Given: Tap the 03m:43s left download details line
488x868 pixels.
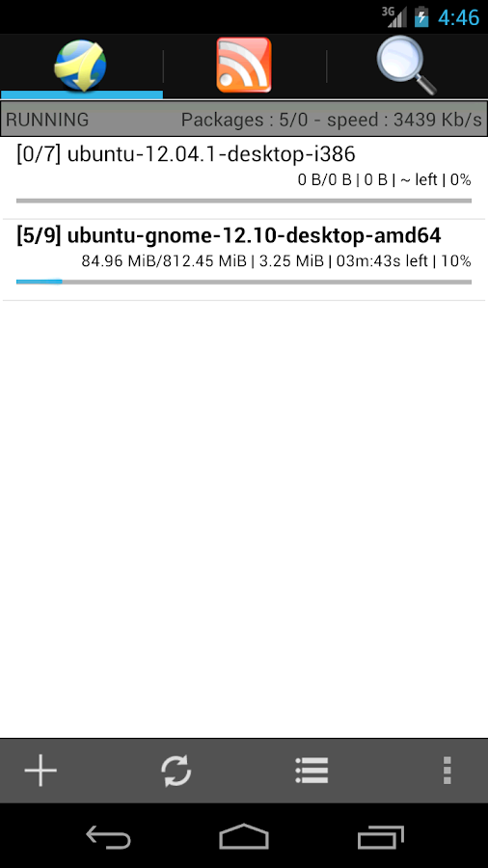Looking at the screenshot, I should 276,260.
